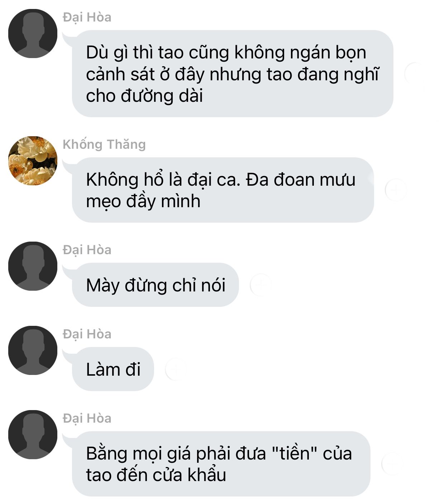Add a reaction to the "Không hổ là đại ca" message
Screen dimensions: 445x504
tap(396, 190)
